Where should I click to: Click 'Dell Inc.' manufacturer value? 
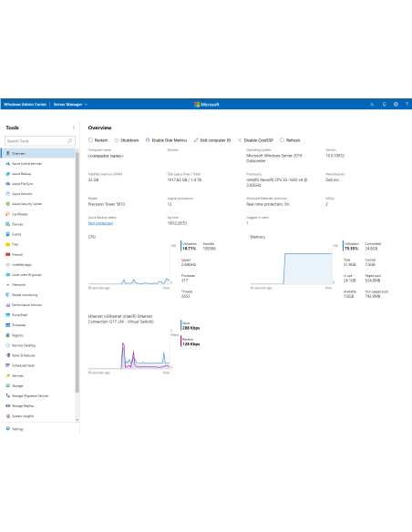coord(333,179)
